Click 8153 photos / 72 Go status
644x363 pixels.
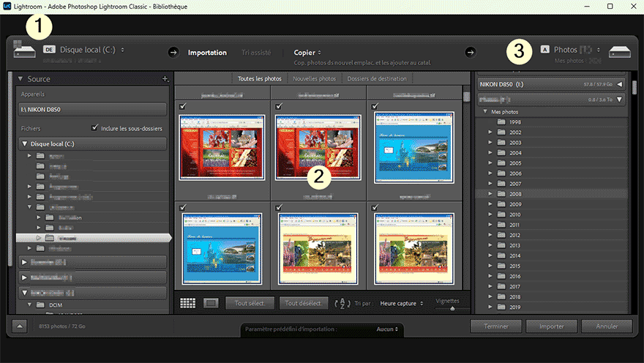point(62,326)
